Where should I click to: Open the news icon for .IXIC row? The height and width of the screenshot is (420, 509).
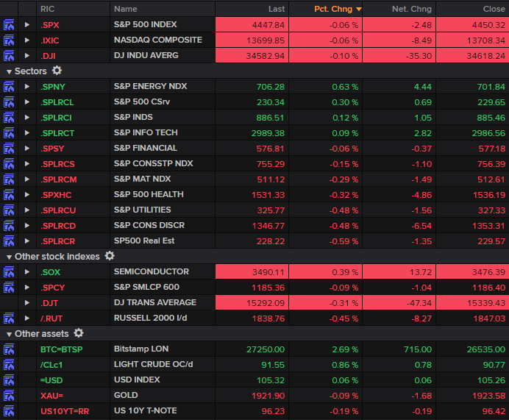point(9,40)
